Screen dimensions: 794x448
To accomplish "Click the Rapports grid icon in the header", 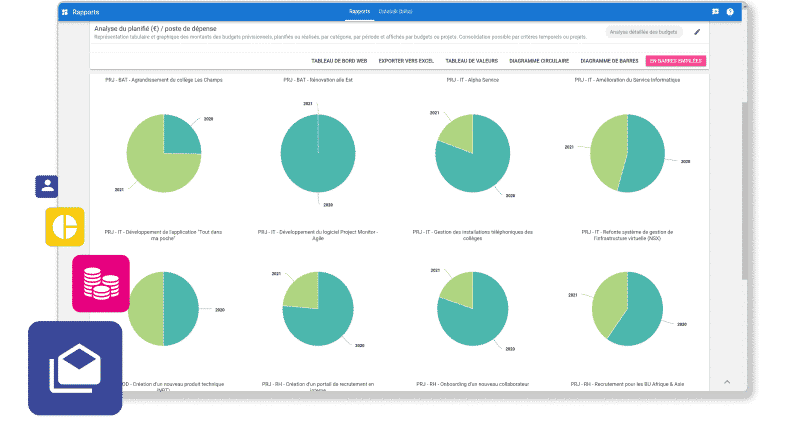I will pos(65,12).
